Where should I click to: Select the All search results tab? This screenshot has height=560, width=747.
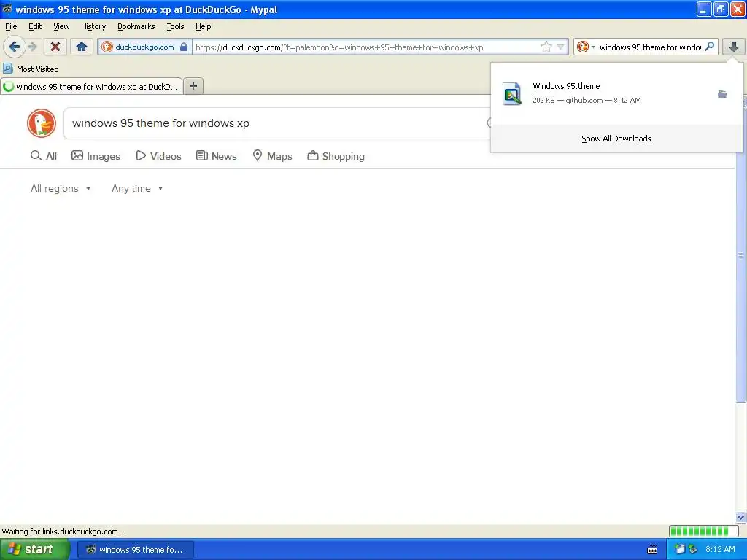coord(43,156)
